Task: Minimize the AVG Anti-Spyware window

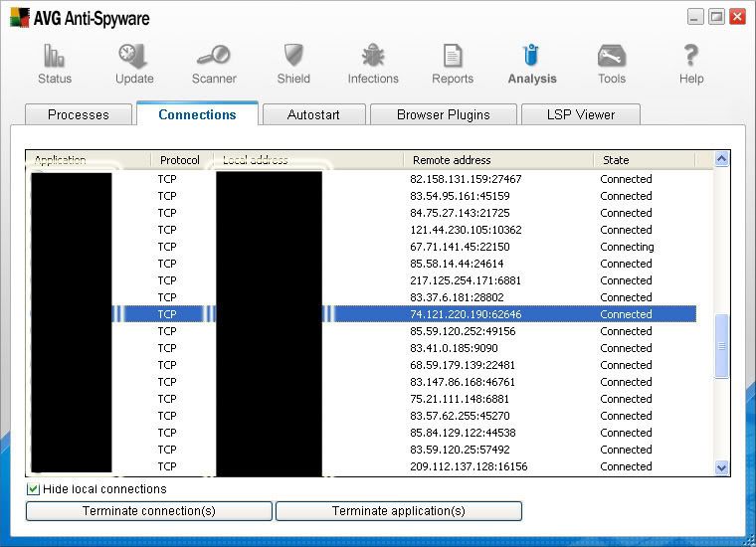Action: tap(695, 17)
